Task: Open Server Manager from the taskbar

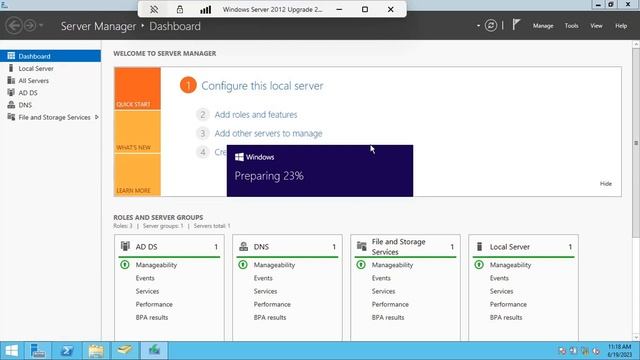Action: (38, 351)
